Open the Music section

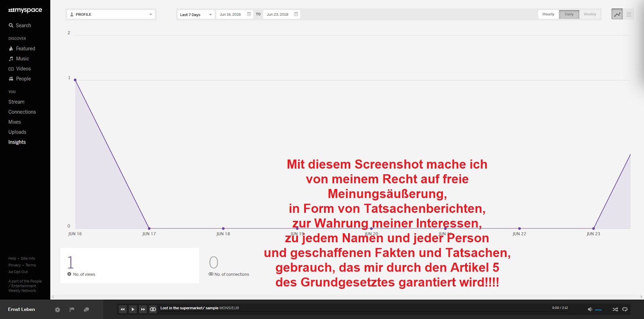pyautogui.click(x=23, y=59)
